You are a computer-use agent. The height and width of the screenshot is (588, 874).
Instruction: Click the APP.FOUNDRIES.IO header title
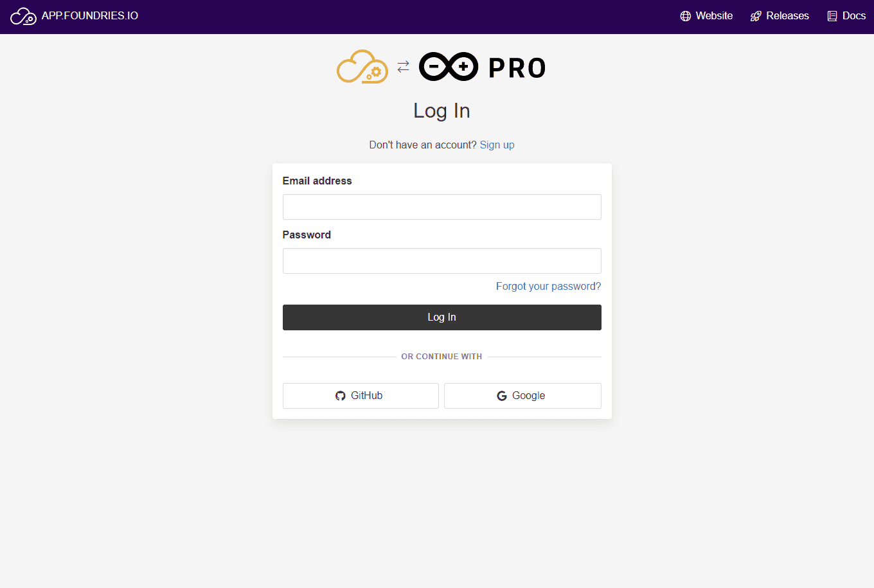click(89, 16)
